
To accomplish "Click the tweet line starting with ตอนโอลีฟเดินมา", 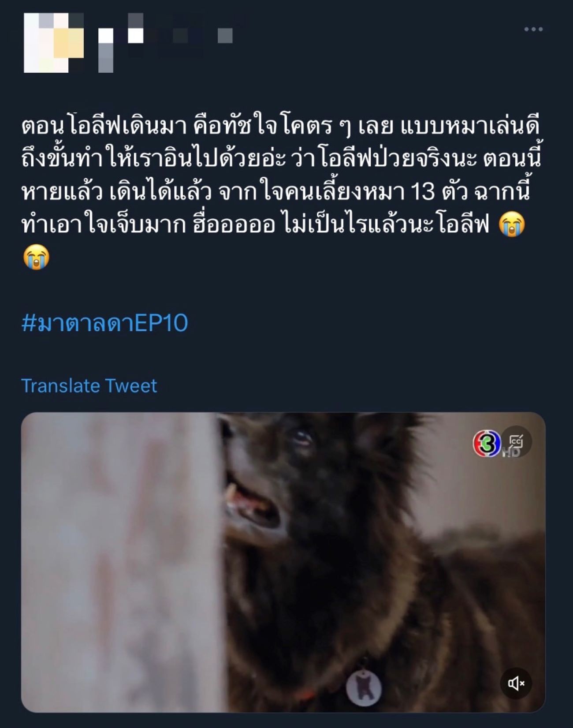I will (280, 126).
